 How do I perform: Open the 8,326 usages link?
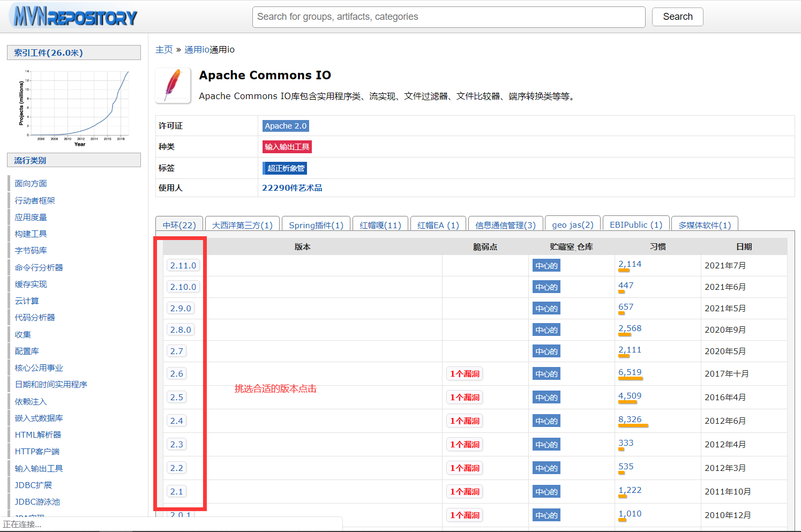point(630,419)
